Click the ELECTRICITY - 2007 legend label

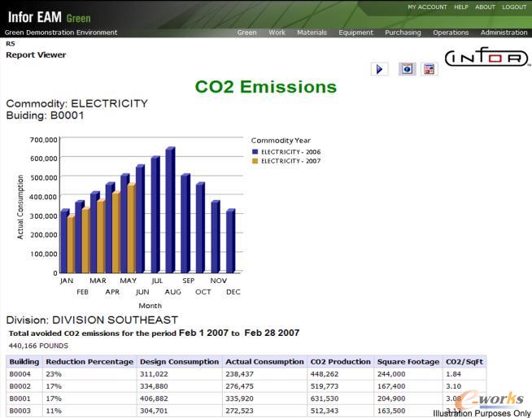tap(290, 161)
